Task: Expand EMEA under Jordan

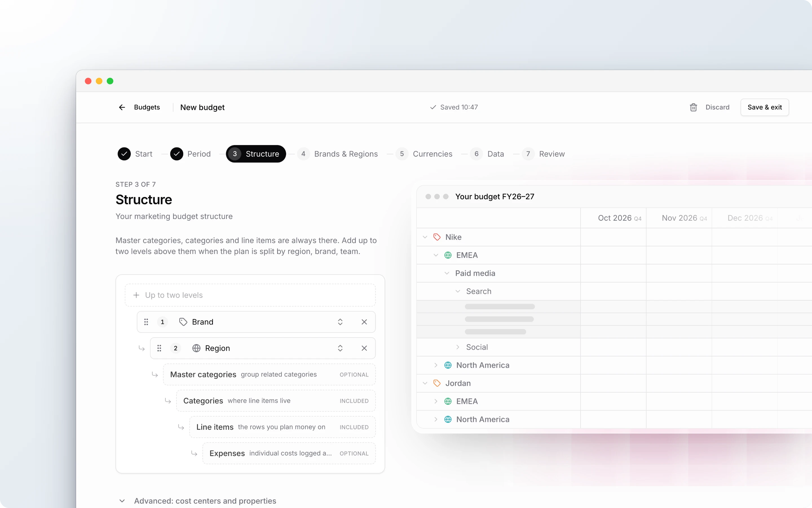Action: tap(436, 402)
